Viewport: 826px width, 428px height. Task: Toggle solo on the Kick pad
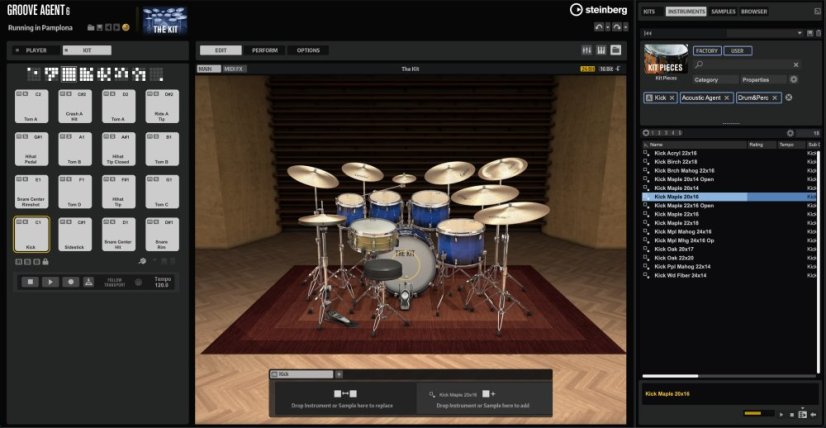click(x=25, y=222)
